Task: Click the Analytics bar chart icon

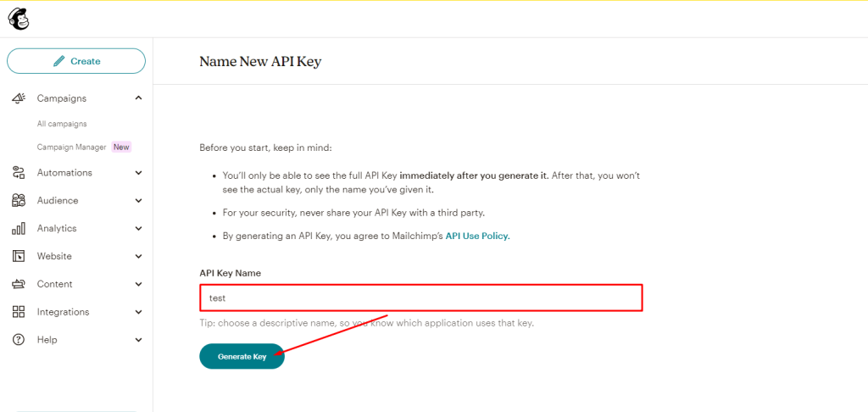Action: [19, 229]
